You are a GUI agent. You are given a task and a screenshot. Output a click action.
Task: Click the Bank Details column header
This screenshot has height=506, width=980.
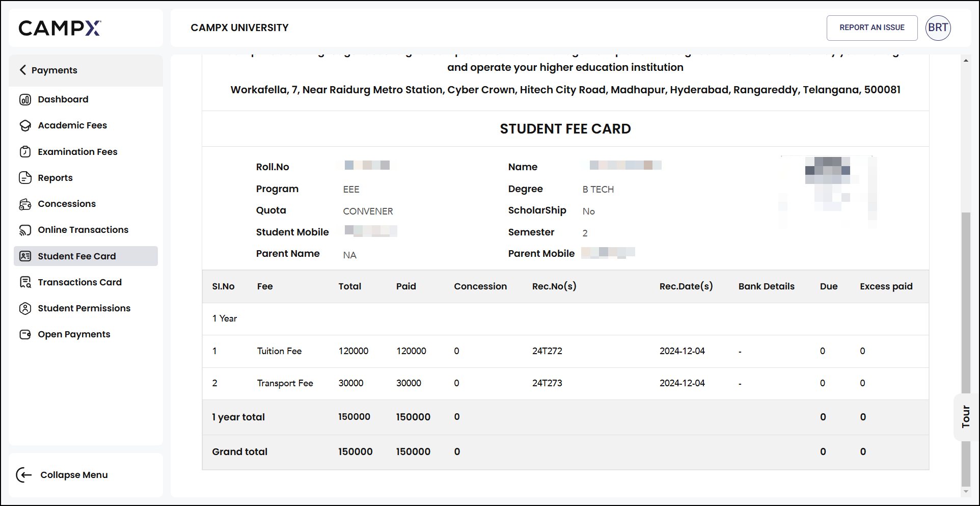(x=767, y=286)
